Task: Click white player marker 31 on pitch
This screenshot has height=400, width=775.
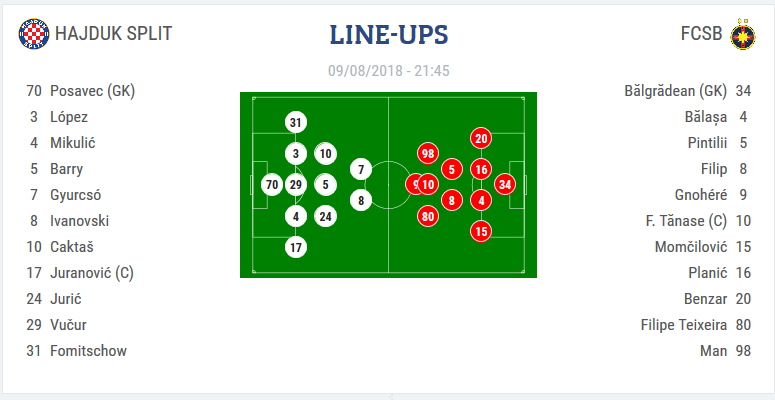Action: pos(295,123)
